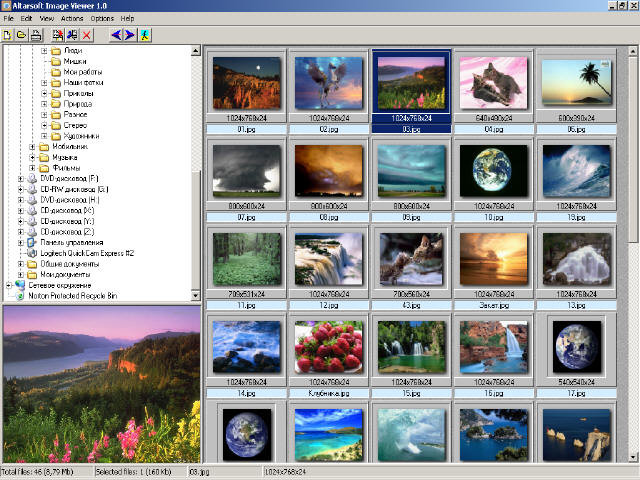Image resolution: width=640 pixels, height=480 pixels.
Task: Click the Клубника.jpg filename label
Action: point(329,393)
